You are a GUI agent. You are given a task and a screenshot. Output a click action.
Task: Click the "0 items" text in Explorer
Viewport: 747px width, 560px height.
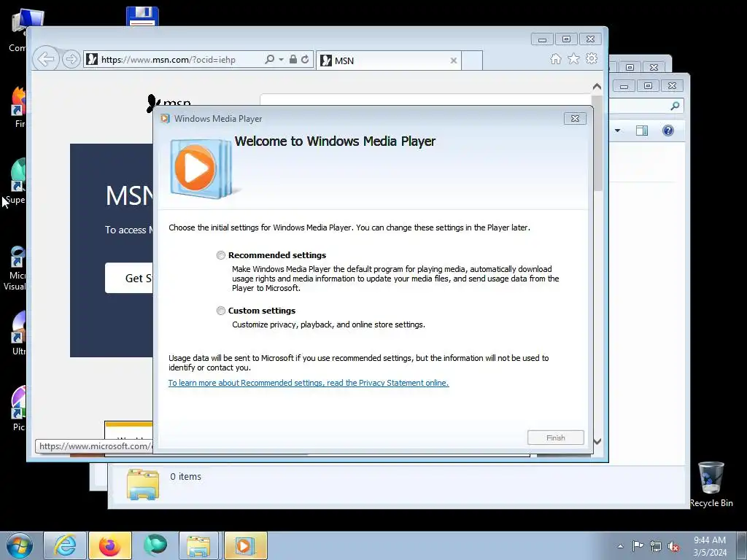point(185,477)
